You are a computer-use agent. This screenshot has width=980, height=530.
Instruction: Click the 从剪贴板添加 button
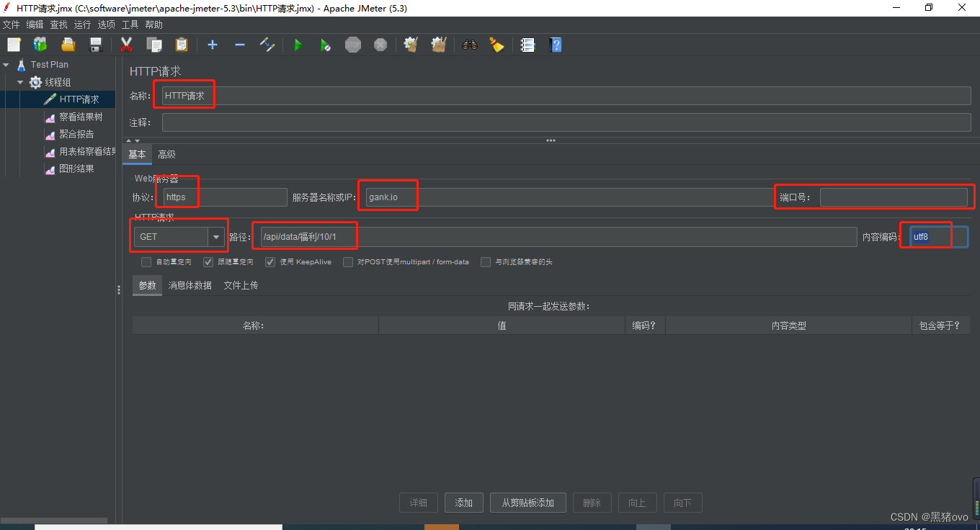click(527, 503)
